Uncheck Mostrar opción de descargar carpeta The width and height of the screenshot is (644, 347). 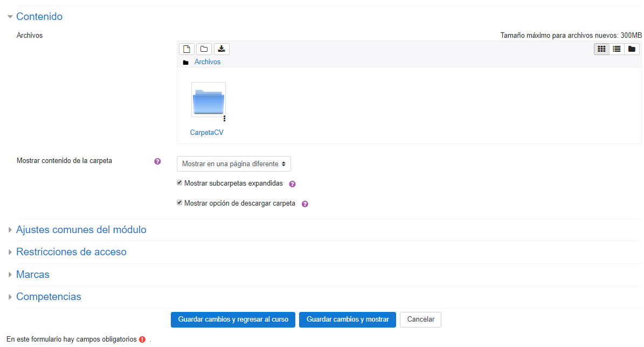180,203
